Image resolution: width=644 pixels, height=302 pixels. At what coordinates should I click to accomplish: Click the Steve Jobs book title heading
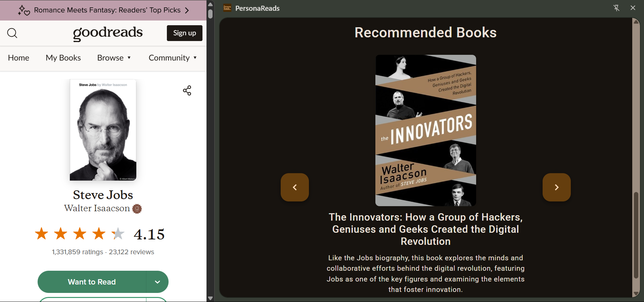tap(103, 195)
